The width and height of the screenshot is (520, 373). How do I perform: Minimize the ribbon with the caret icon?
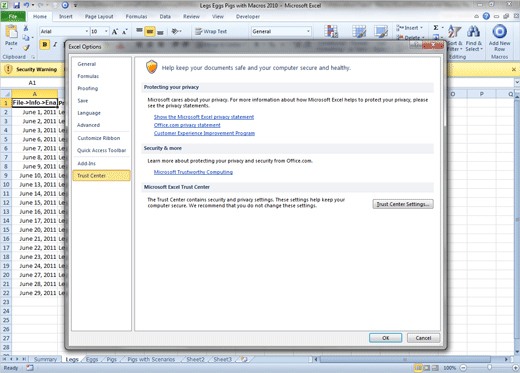coord(477,16)
